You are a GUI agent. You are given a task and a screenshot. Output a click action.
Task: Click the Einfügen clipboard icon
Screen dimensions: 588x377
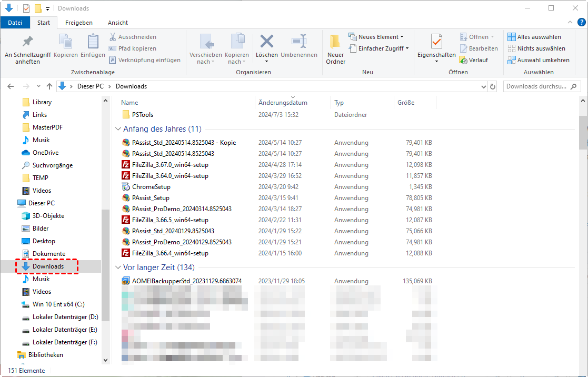93,46
